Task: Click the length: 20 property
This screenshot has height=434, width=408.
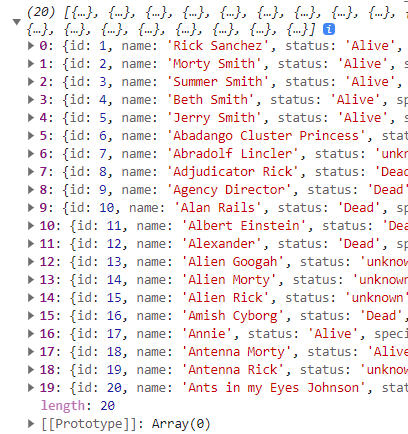Action: (x=78, y=406)
